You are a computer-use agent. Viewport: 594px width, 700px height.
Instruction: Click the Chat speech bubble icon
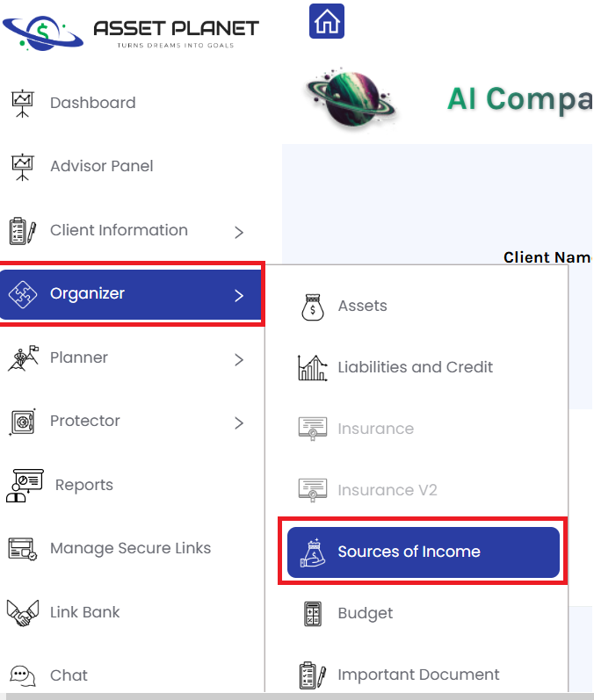(x=22, y=675)
